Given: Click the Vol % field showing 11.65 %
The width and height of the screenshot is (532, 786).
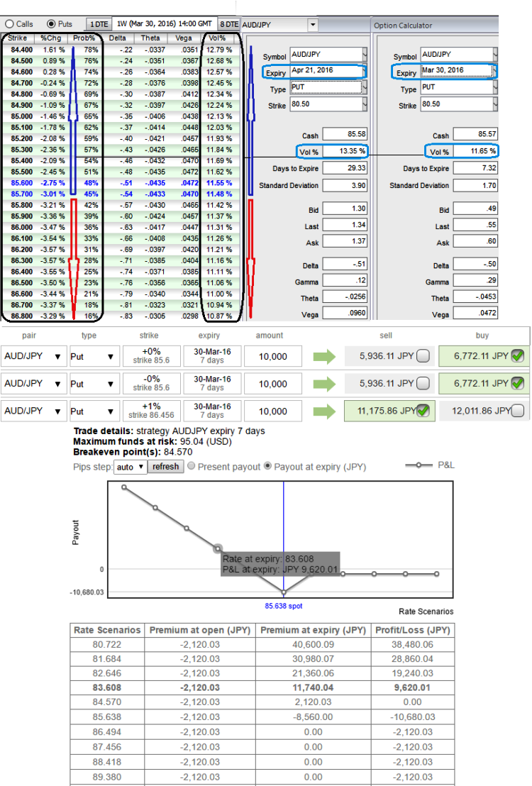Looking at the screenshot, I should pos(476,151).
